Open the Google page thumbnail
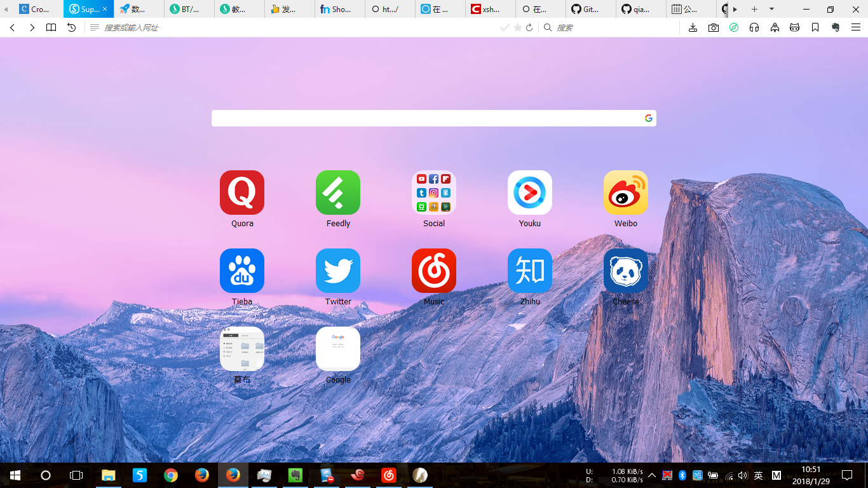The image size is (868, 488). [x=338, y=349]
